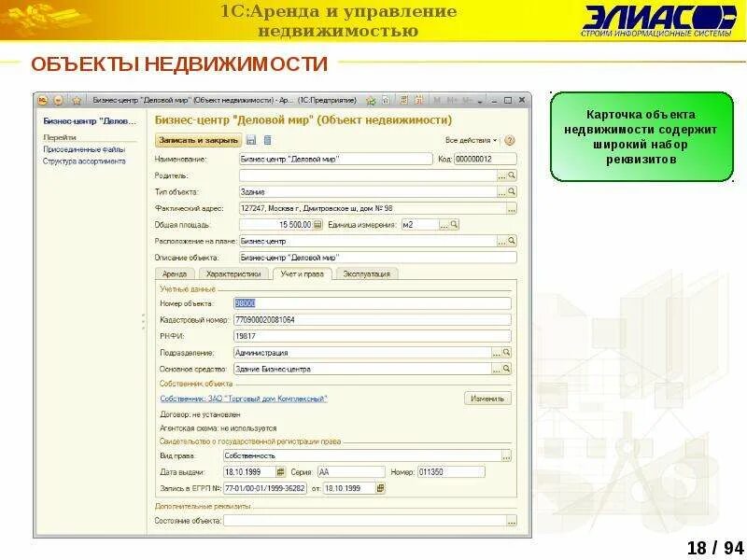The width and height of the screenshot is (747, 560).
Task: Open calculator for Общая площадь
Action: 317,224
